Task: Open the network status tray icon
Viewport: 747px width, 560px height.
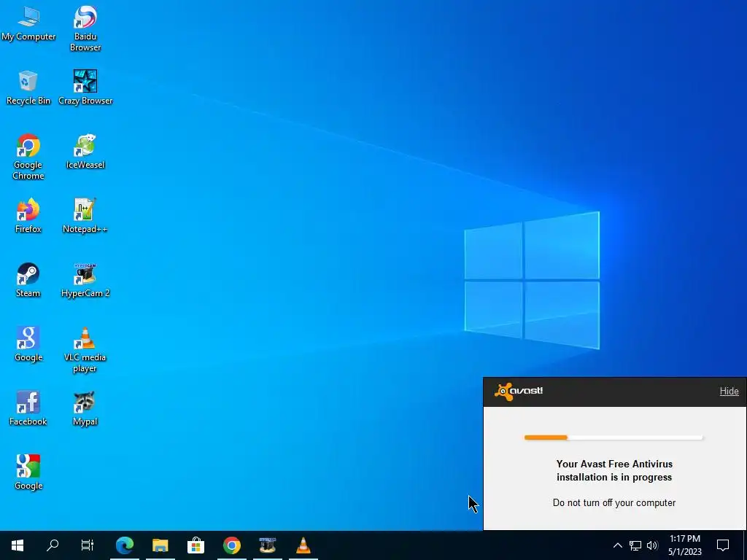Action: 635,545
